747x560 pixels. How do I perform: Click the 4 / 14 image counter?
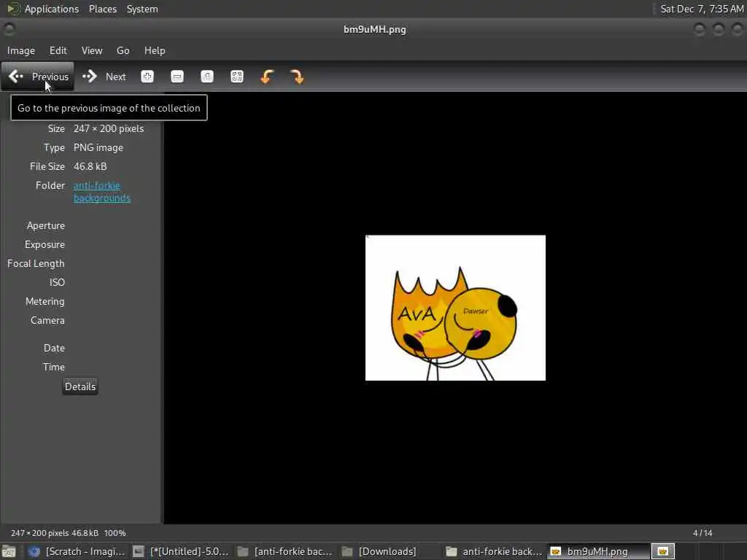coord(703,533)
